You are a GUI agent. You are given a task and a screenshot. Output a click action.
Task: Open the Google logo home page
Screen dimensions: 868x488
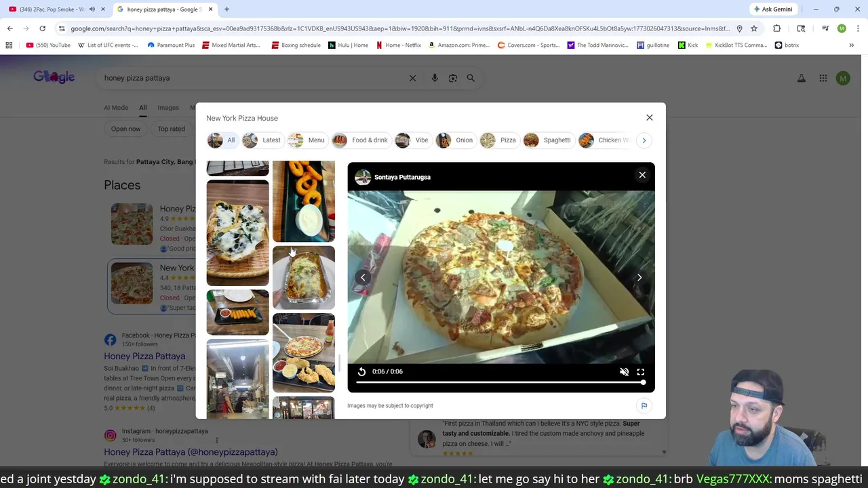pos(54,77)
